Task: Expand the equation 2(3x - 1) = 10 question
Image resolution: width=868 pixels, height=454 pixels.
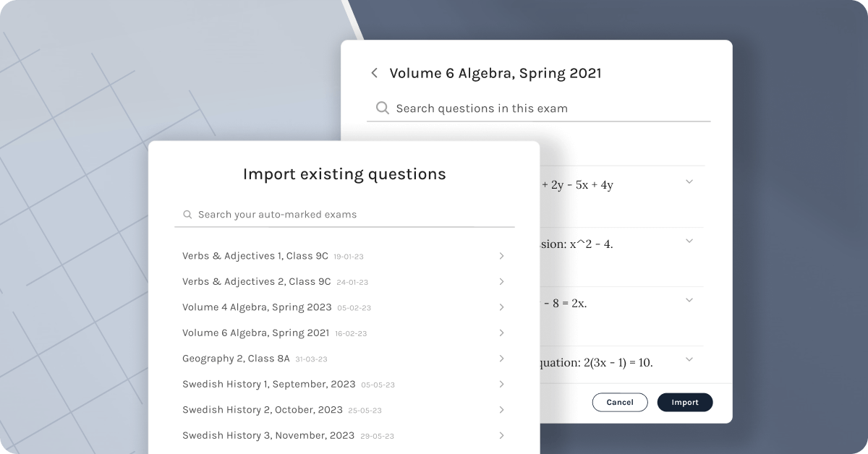Action: (689, 359)
